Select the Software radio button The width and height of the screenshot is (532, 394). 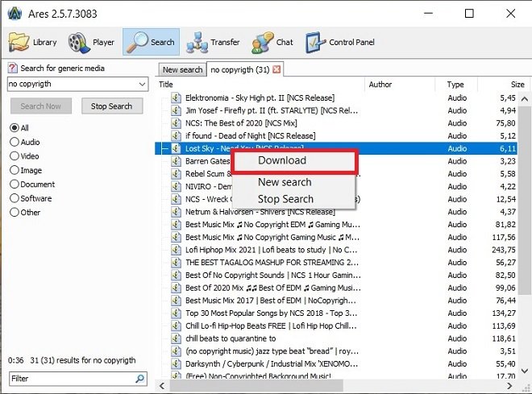[x=15, y=198]
